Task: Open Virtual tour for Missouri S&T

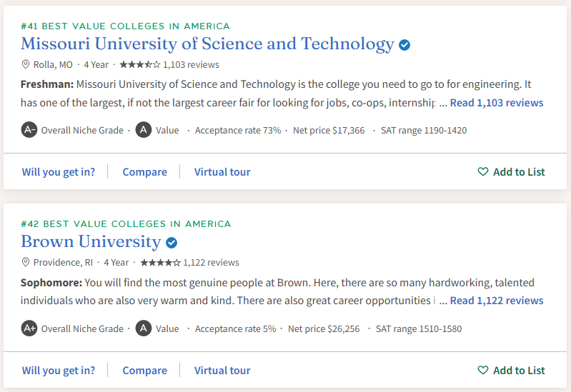Action: point(222,172)
